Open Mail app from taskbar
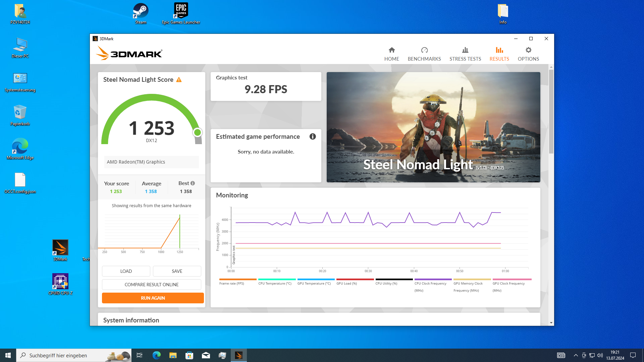 coord(206,355)
